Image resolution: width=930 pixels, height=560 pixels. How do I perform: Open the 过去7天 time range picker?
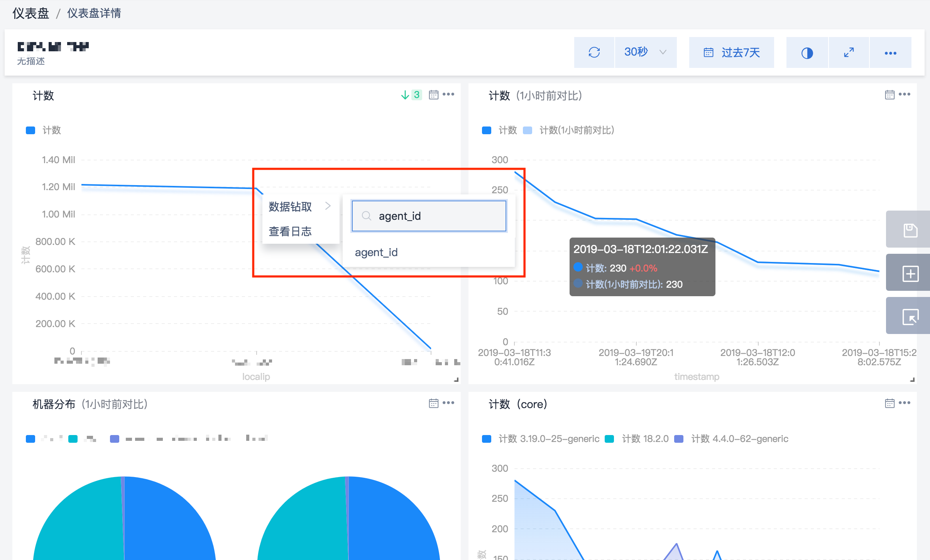731,52
